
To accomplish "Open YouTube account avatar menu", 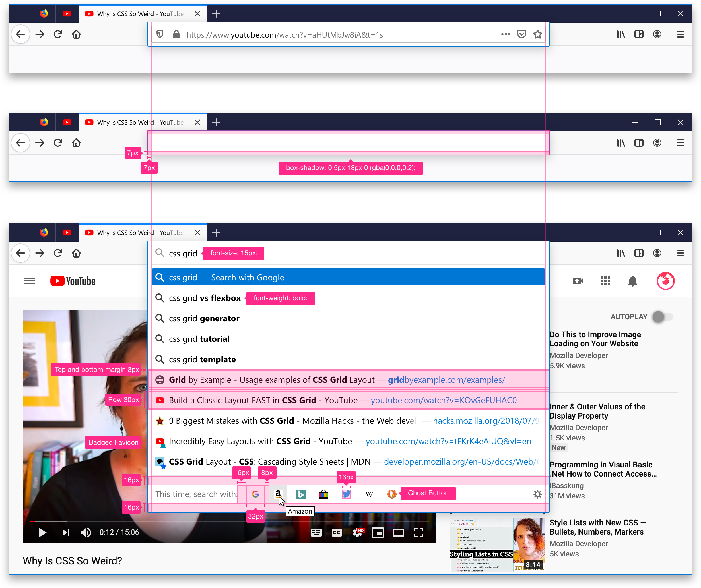I will click(665, 281).
